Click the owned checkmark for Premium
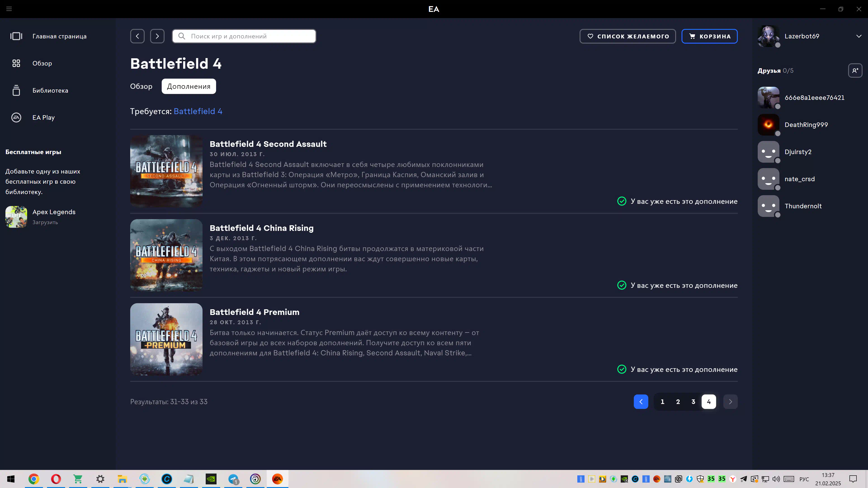The height and width of the screenshot is (488, 868). click(622, 369)
